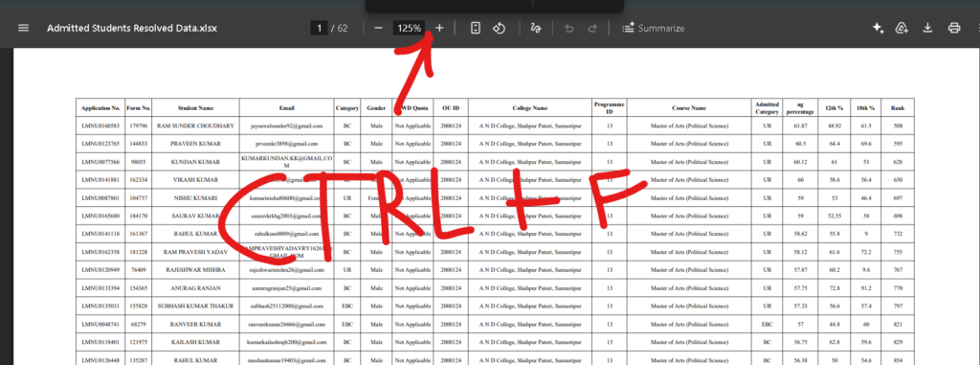Click student name SUBHASH KUMAR THAKUR
The height and width of the screenshot is (365, 980).
click(x=195, y=307)
